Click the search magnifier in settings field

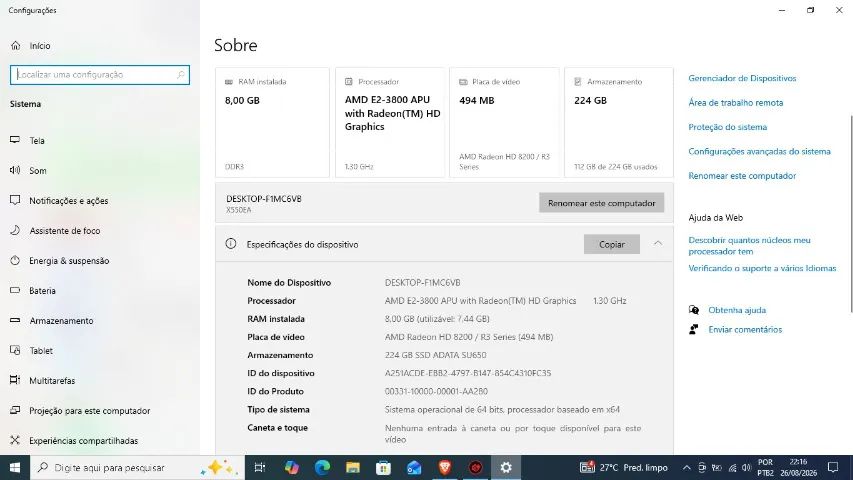tap(181, 75)
